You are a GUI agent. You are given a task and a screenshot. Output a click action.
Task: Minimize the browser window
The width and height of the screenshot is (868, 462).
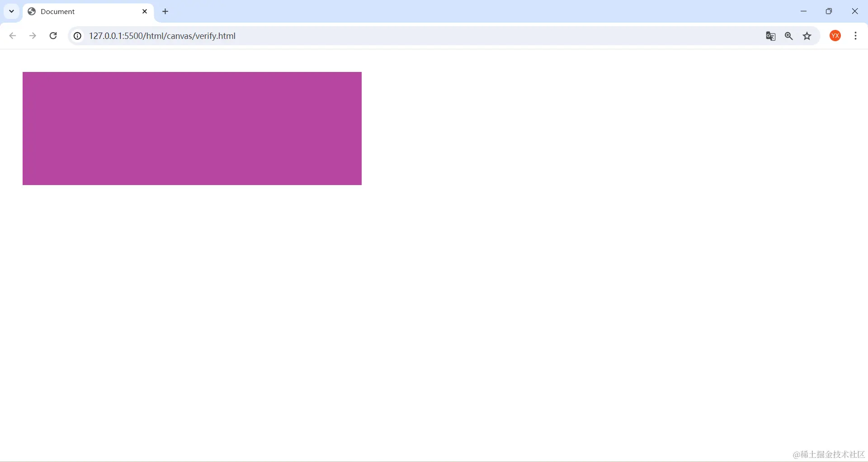803,11
